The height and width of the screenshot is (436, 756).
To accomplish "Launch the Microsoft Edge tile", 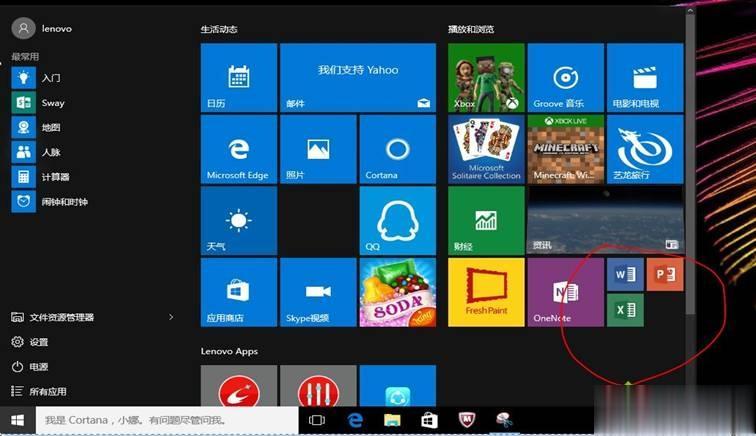I will (x=239, y=149).
